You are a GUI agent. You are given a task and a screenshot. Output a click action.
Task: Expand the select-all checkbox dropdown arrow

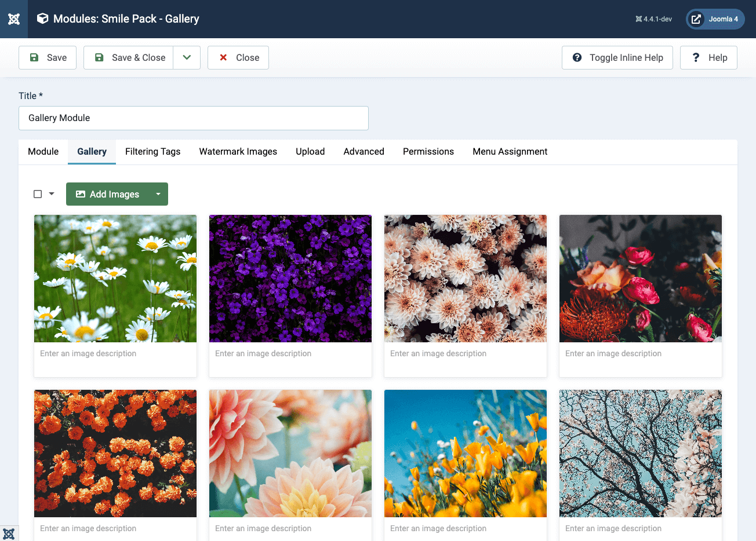tap(52, 194)
